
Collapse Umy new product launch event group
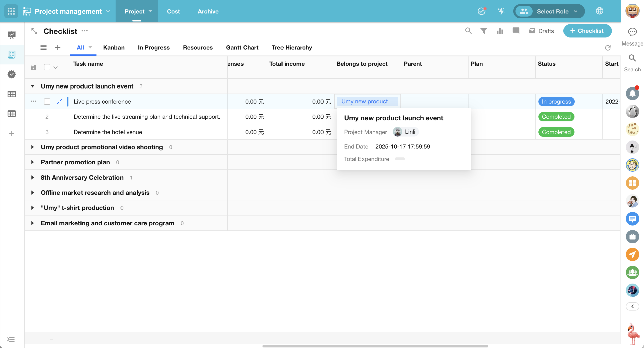point(32,86)
